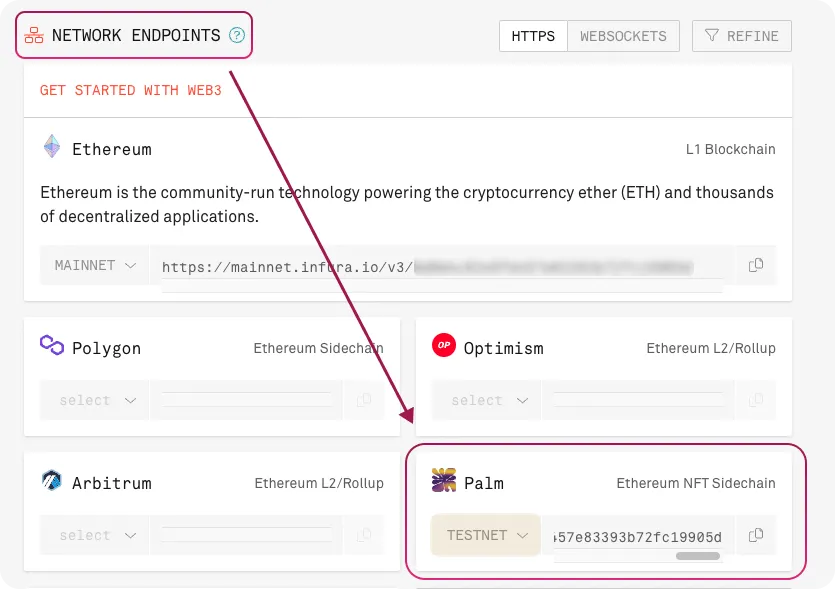835x589 pixels.
Task: Open the Get Started With Web3 link
Action: (131, 90)
